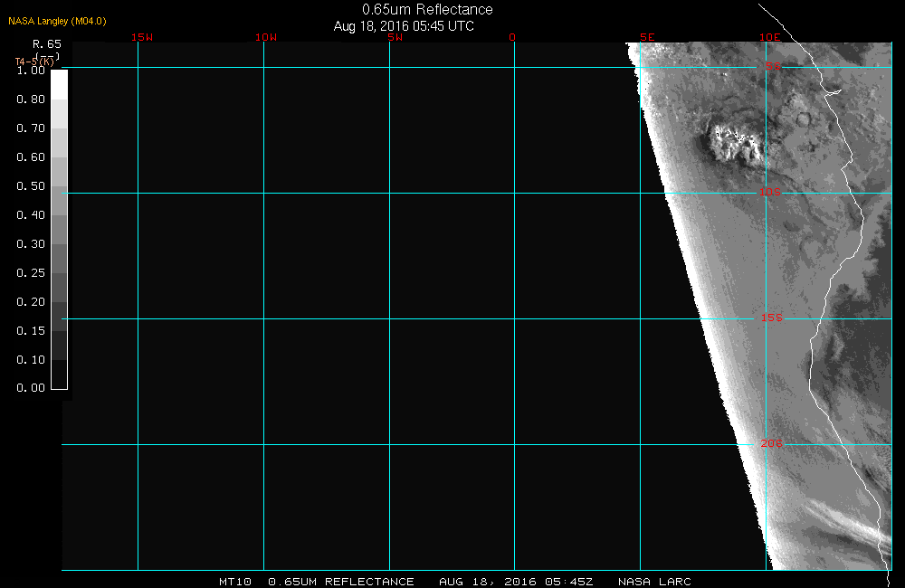Click the 10E longitude label

(x=770, y=37)
